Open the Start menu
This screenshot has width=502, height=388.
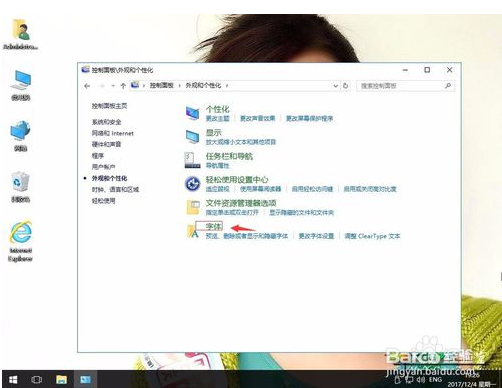point(13,379)
